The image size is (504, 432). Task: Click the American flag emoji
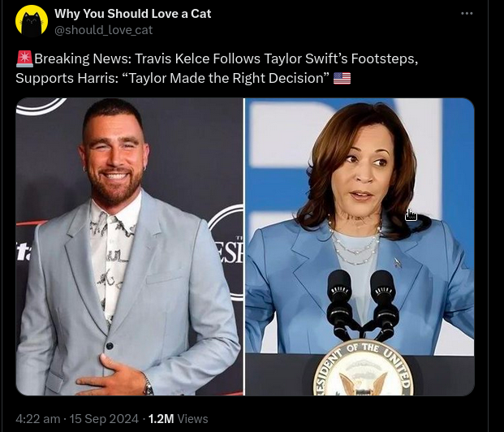(342, 78)
